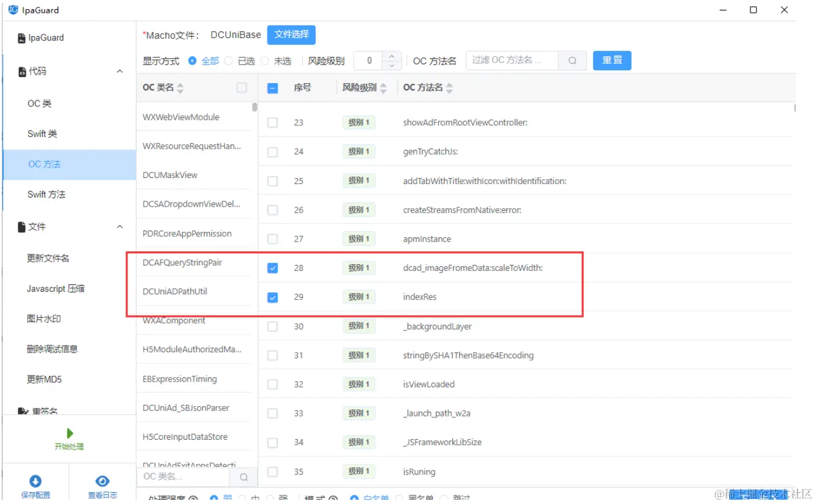Viewport: 816px width, 504px height.
Task: Click method name isViewLoaded
Action: [x=429, y=385]
